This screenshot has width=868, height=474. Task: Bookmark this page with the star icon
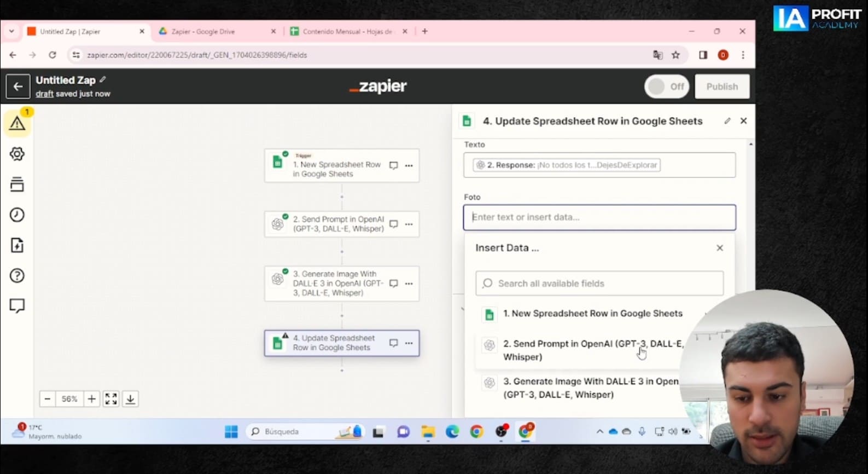(676, 55)
